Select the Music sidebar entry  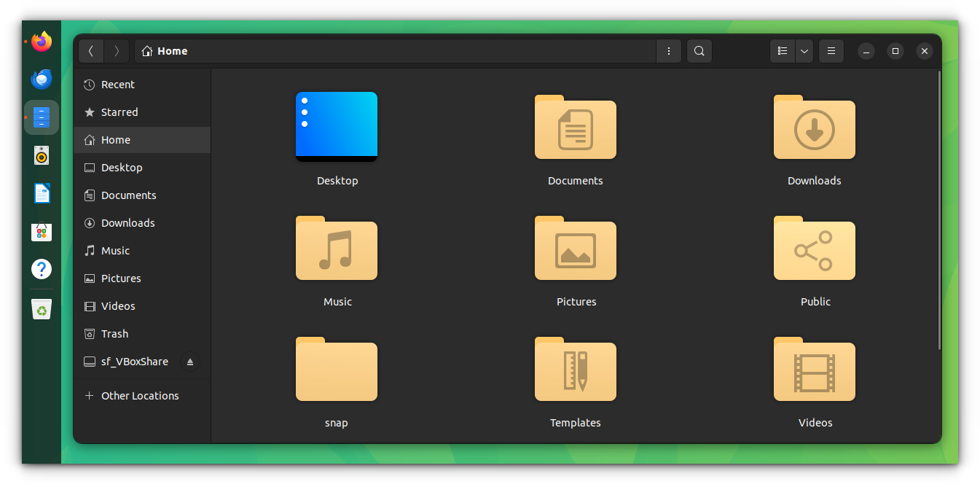[114, 250]
